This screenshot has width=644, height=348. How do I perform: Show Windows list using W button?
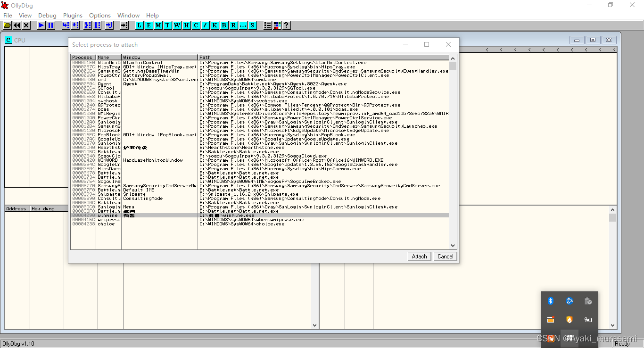[177, 25]
